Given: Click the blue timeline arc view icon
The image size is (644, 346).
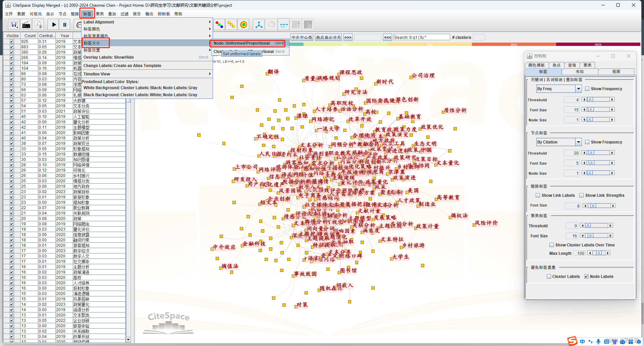Looking at the screenshot, I should point(284,24).
